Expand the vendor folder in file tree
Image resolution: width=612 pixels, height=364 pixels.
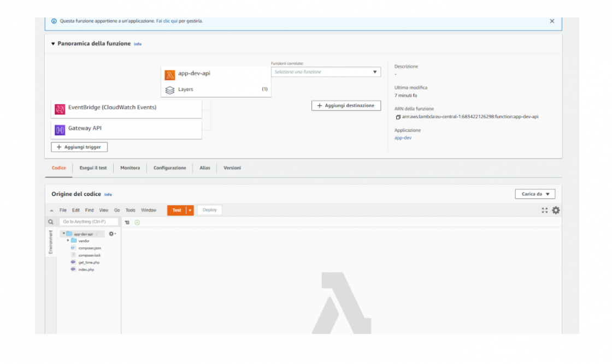click(x=68, y=241)
